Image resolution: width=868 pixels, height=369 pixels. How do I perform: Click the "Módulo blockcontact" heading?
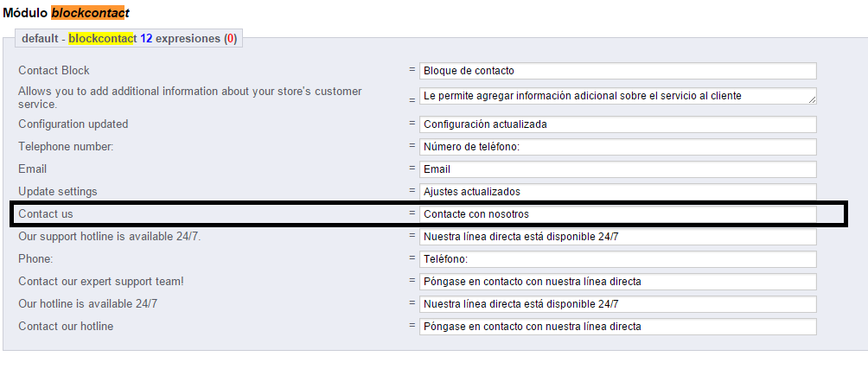coord(66,13)
